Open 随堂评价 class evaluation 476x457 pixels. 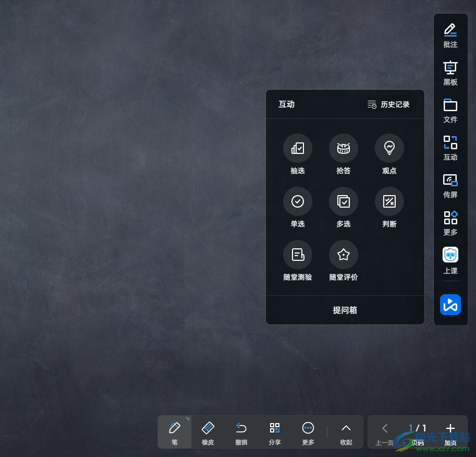tap(343, 255)
